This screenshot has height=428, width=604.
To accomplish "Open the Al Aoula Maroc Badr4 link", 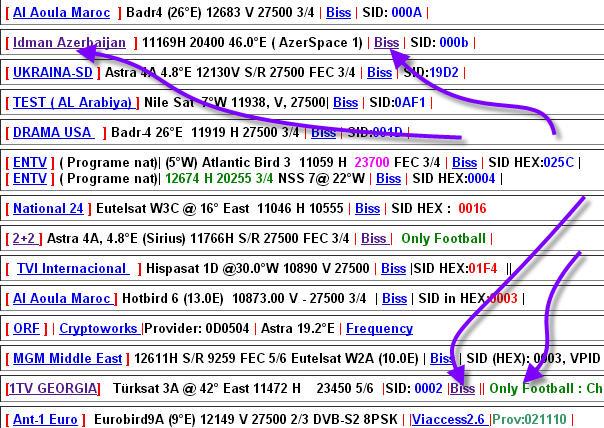I will click(x=62, y=12).
